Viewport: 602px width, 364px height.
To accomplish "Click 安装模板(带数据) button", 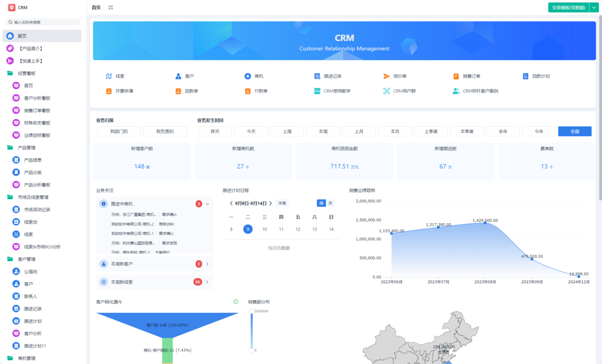I will click(x=568, y=8).
